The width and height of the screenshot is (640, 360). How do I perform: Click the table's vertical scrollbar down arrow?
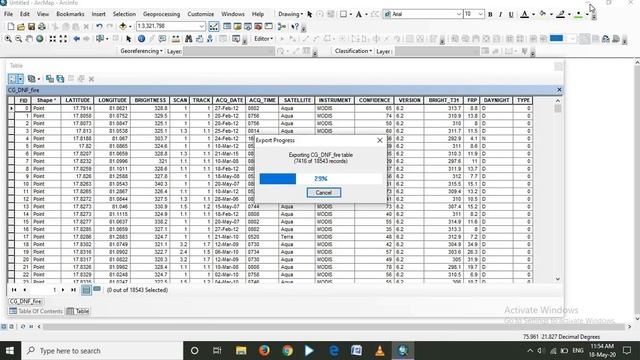[558, 279]
